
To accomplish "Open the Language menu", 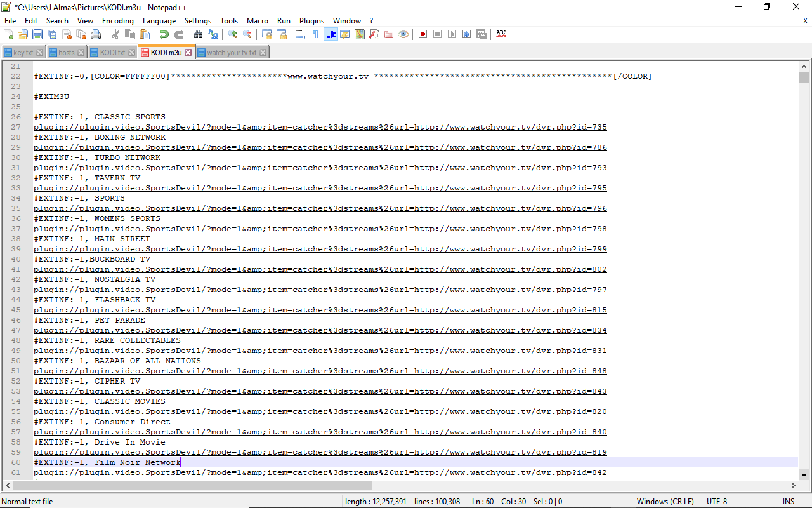I will click(159, 21).
